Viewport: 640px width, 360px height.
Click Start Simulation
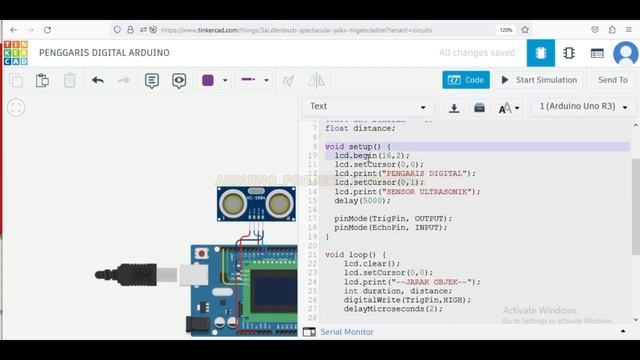(x=539, y=80)
